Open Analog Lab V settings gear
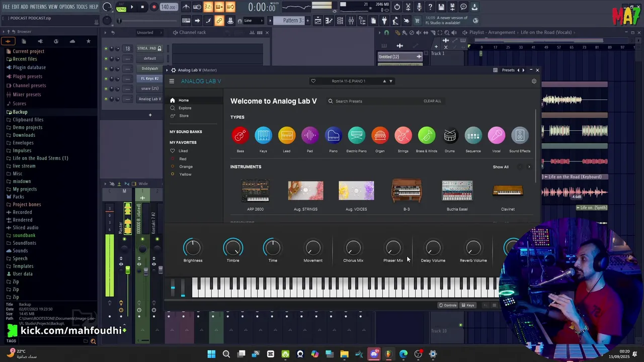 [534, 81]
